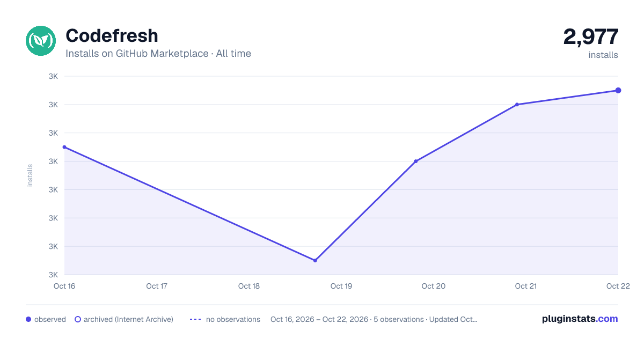Click the Oct 19 x-axis label

coord(341,286)
